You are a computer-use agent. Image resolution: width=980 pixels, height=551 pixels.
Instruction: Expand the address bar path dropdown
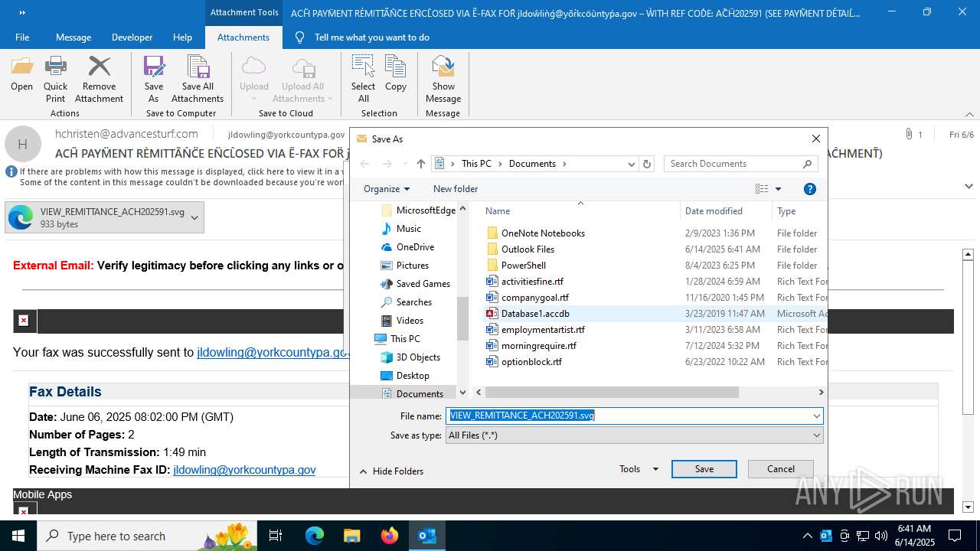(x=631, y=164)
